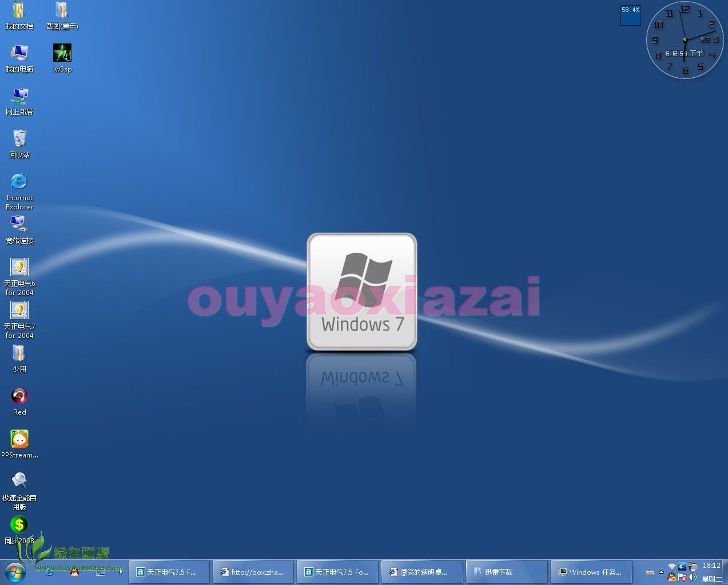Select the Red desktop shortcut
The height and width of the screenshot is (585, 728).
click(x=19, y=401)
